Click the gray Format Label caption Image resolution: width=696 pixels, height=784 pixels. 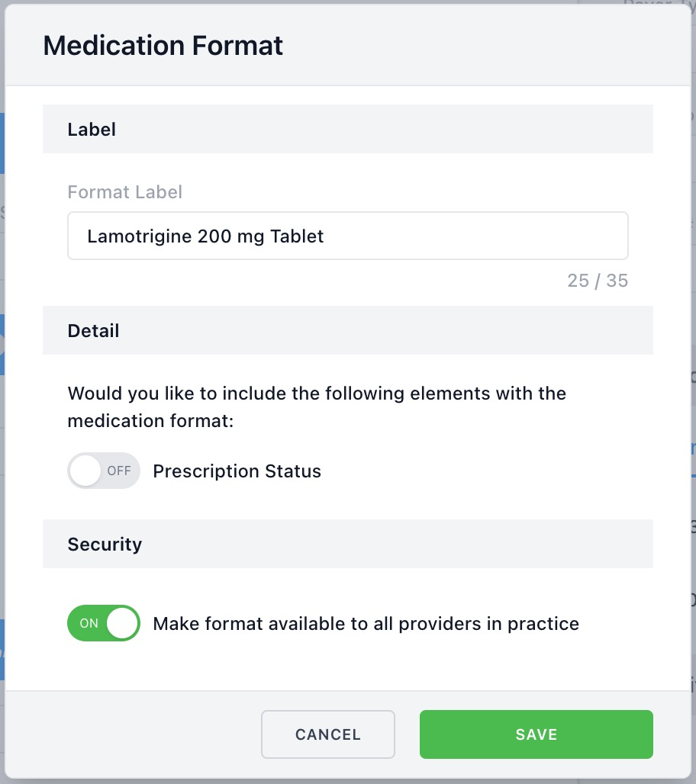124,192
